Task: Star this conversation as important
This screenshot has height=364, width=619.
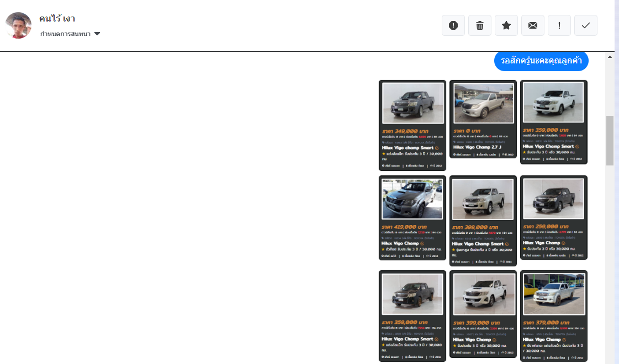Action: click(506, 25)
